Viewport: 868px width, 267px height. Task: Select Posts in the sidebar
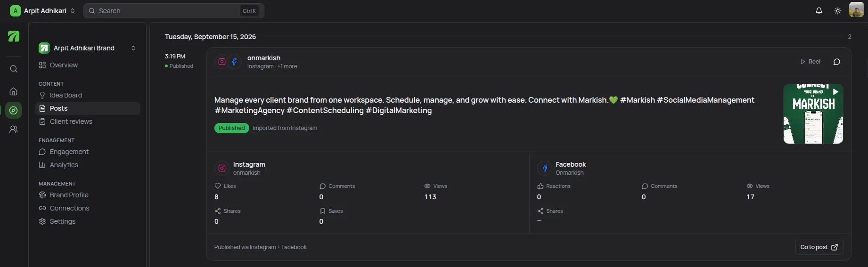88,108
